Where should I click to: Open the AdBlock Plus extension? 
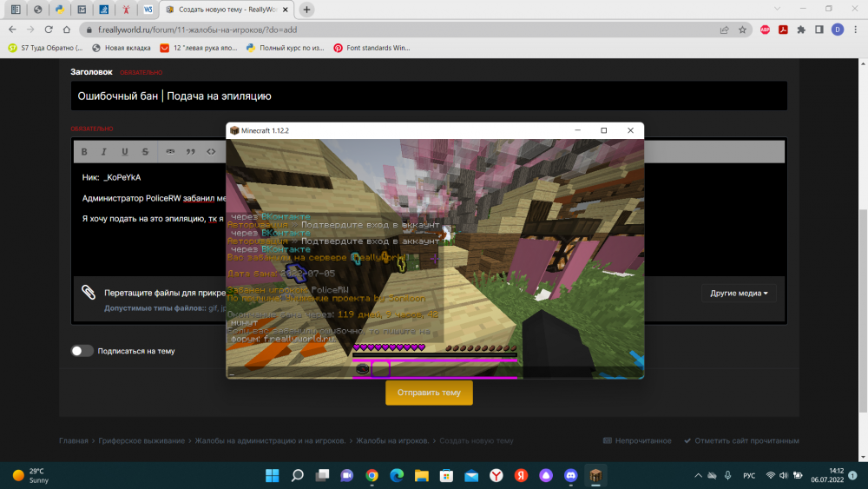click(765, 30)
